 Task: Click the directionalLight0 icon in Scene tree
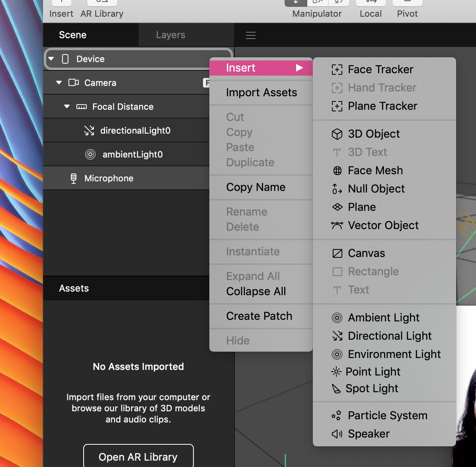tap(89, 130)
